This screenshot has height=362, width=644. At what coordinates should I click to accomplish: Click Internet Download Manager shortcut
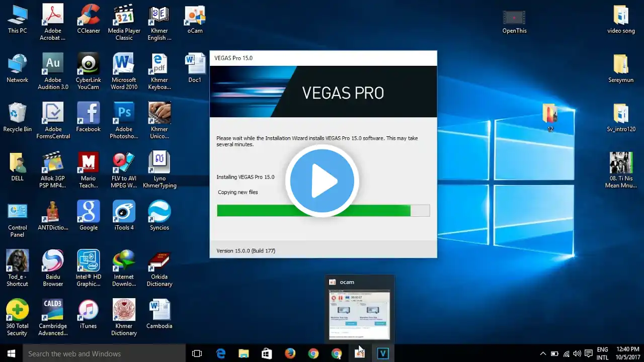coord(124,269)
